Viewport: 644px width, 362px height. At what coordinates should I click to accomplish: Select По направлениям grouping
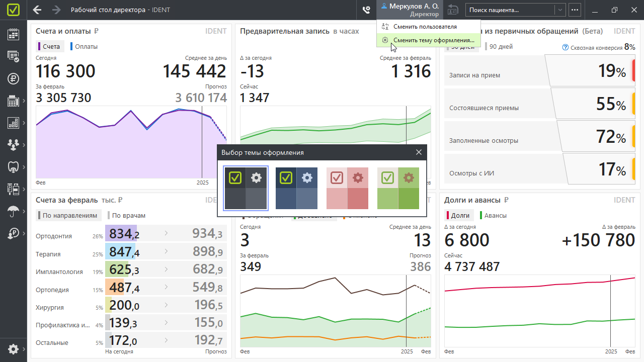(68, 215)
